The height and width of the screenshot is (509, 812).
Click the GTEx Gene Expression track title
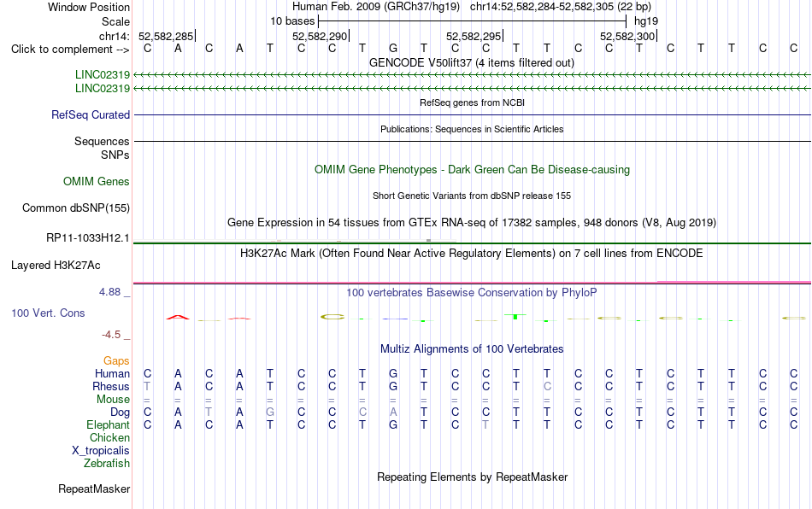coord(472,222)
